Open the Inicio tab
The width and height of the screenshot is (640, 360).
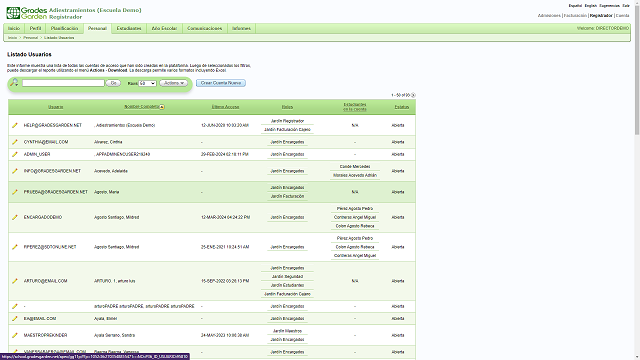point(14,28)
